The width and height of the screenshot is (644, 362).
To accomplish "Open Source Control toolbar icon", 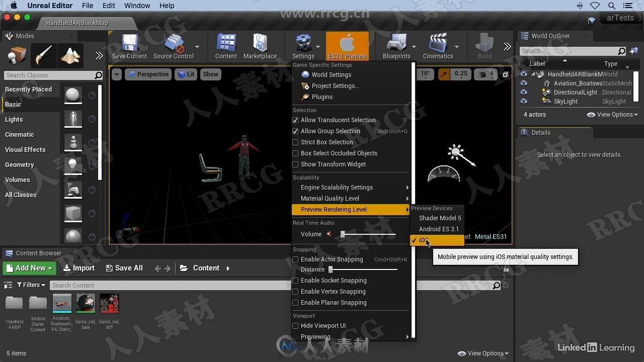I will click(174, 43).
